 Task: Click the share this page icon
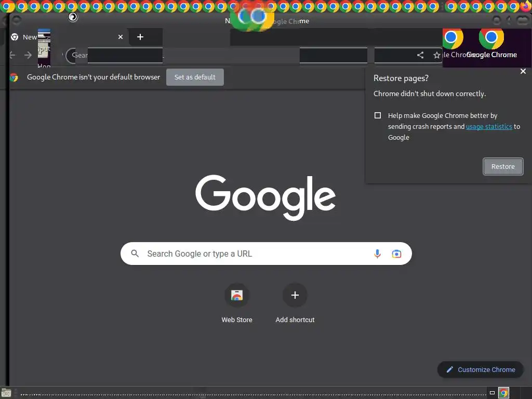pos(420,55)
